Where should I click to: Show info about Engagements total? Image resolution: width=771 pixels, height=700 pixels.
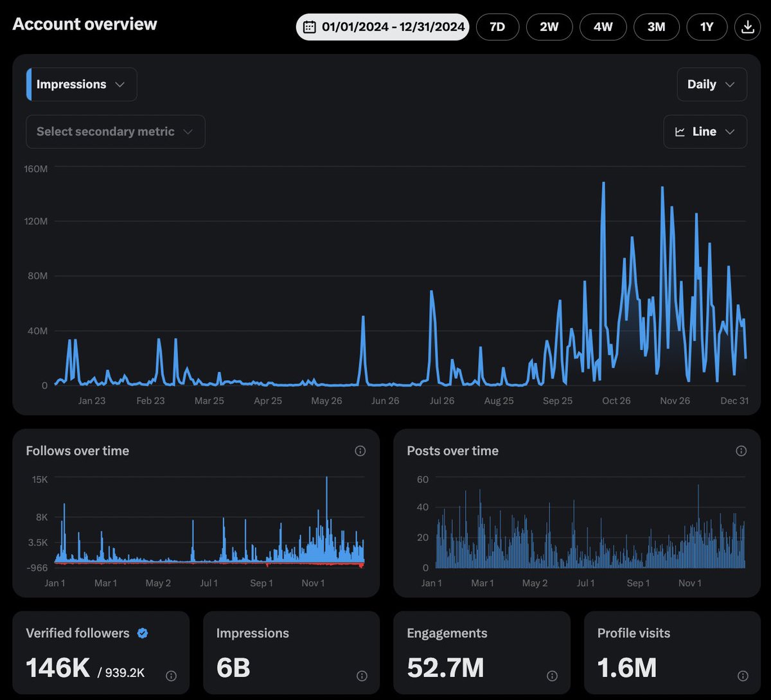pyautogui.click(x=552, y=676)
